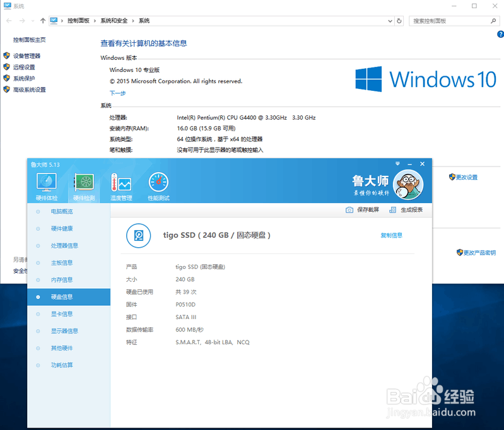The width and height of the screenshot is (504, 430).
Task: Select 处理器信息 in the sidebar
Action: click(69, 245)
